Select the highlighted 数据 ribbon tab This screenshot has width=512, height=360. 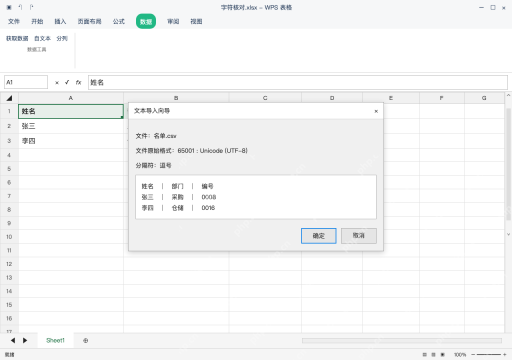(x=146, y=21)
